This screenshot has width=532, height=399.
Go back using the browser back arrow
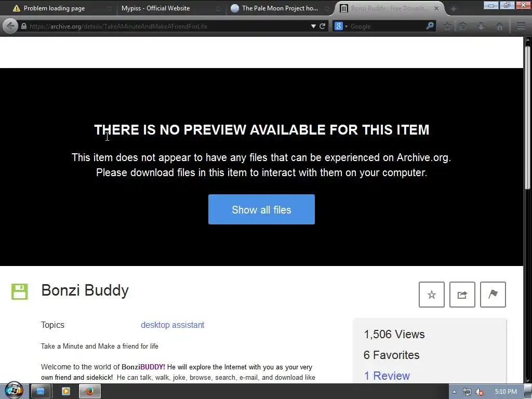pos(10,26)
